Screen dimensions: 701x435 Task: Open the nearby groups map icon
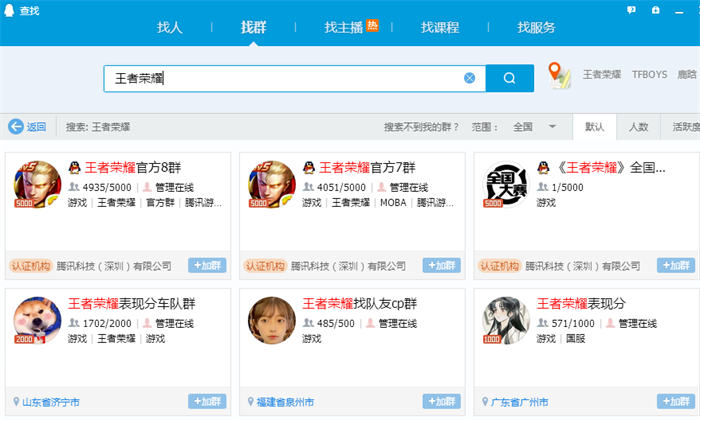click(560, 75)
